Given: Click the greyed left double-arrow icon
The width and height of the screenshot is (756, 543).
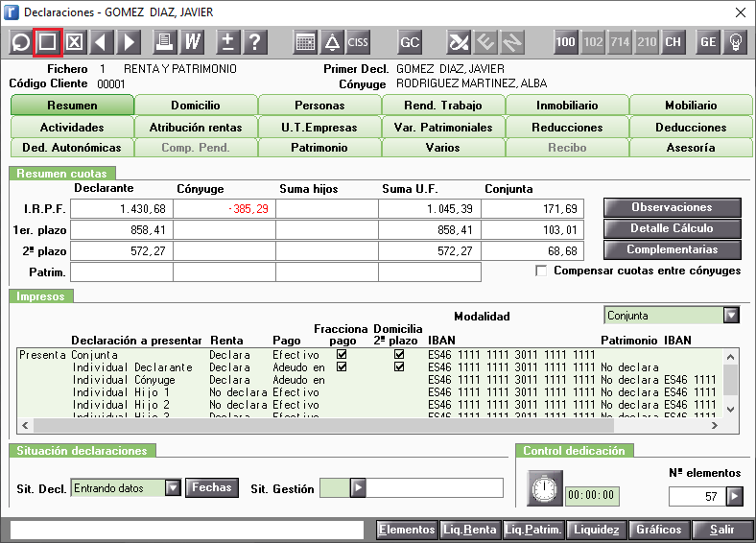Looking at the screenshot, I should [x=485, y=42].
